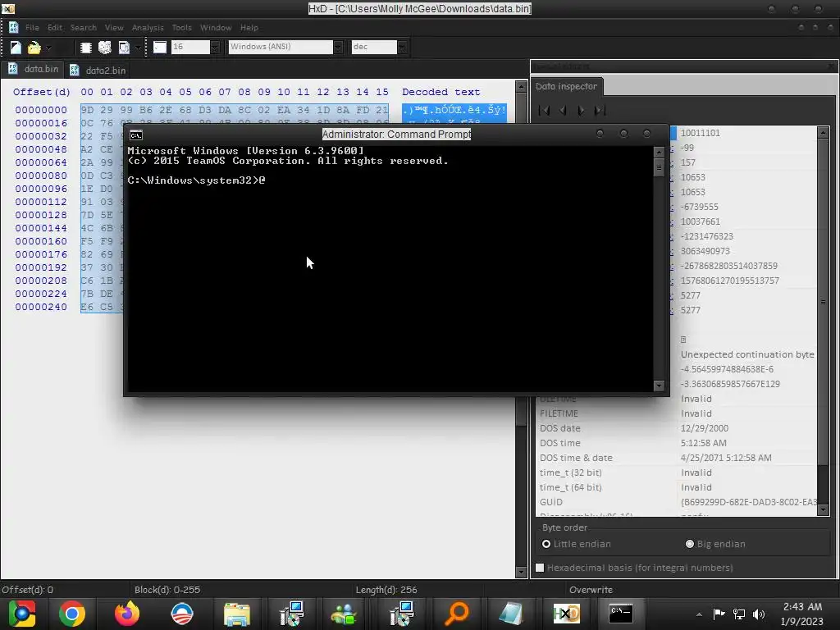
Task: Open the View menu
Action: 114,27
